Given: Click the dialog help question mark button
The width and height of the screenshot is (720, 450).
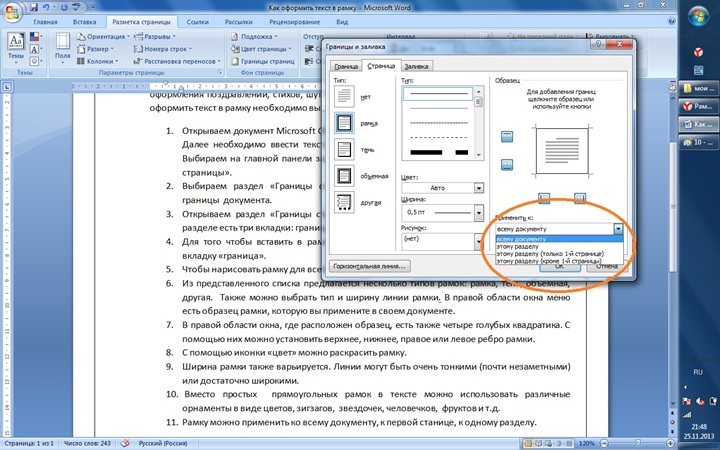Looking at the screenshot, I should pos(598,44).
